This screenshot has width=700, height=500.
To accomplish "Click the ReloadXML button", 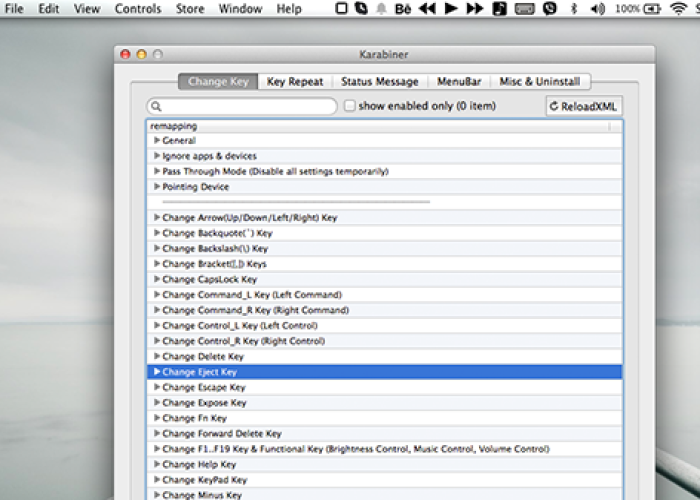I will pos(583,106).
